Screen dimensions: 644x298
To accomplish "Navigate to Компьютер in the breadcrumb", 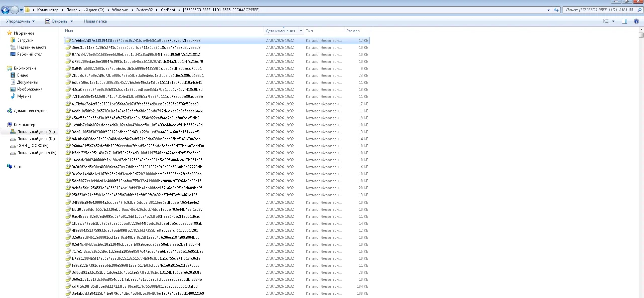I will coord(48,10).
